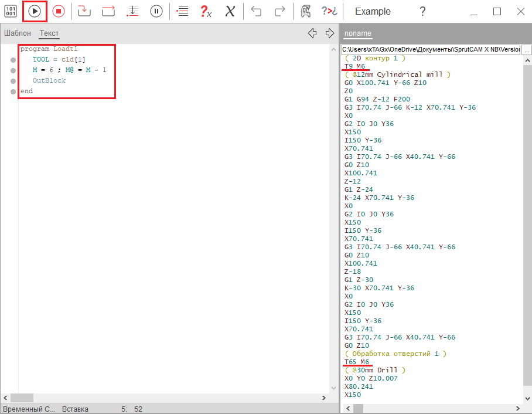The height and width of the screenshot is (414, 532).
Task: Click the Step Into debug icon
Action: pyautogui.click(x=84, y=11)
